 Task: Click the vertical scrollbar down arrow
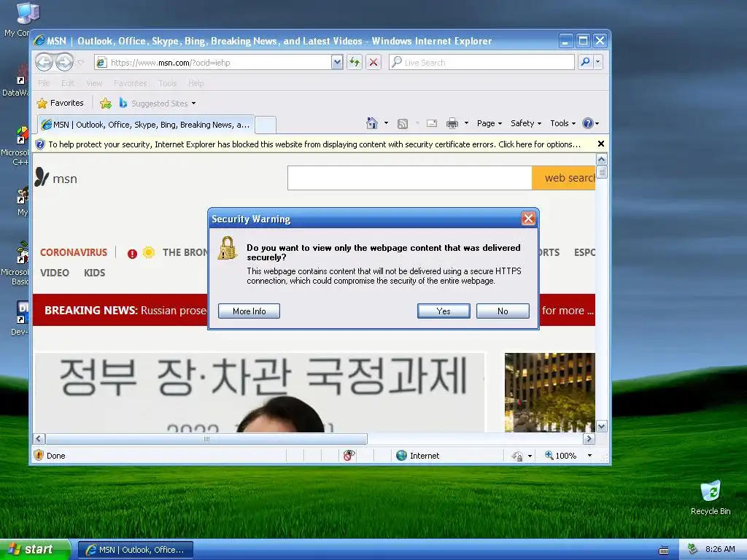pos(602,427)
